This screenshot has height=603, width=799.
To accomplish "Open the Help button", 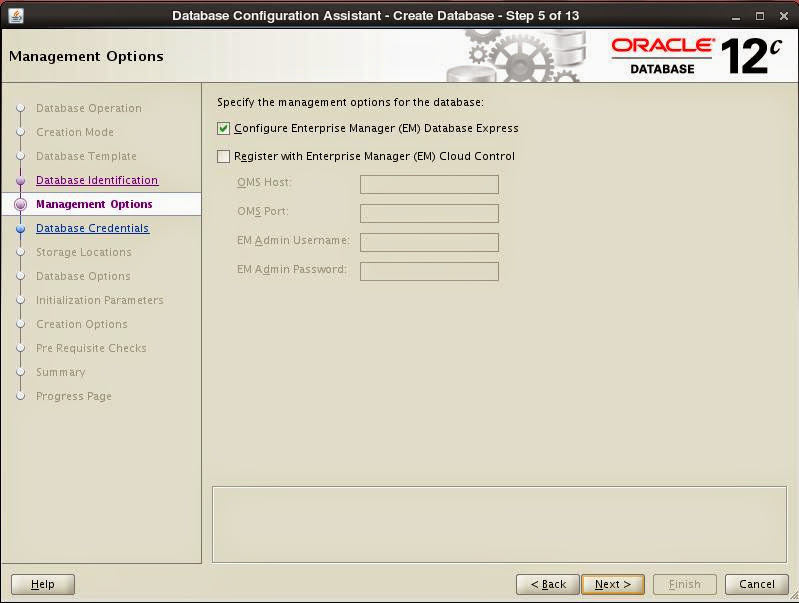I will click(x=43, y=584).
